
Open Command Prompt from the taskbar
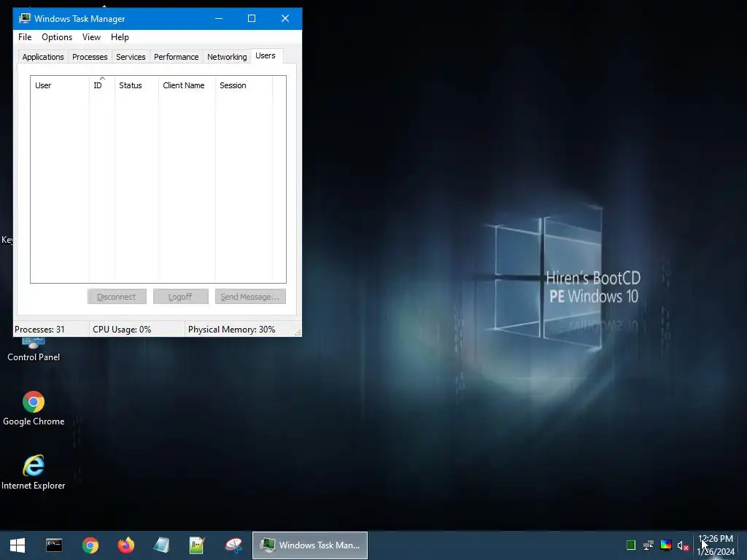point(54,545)
